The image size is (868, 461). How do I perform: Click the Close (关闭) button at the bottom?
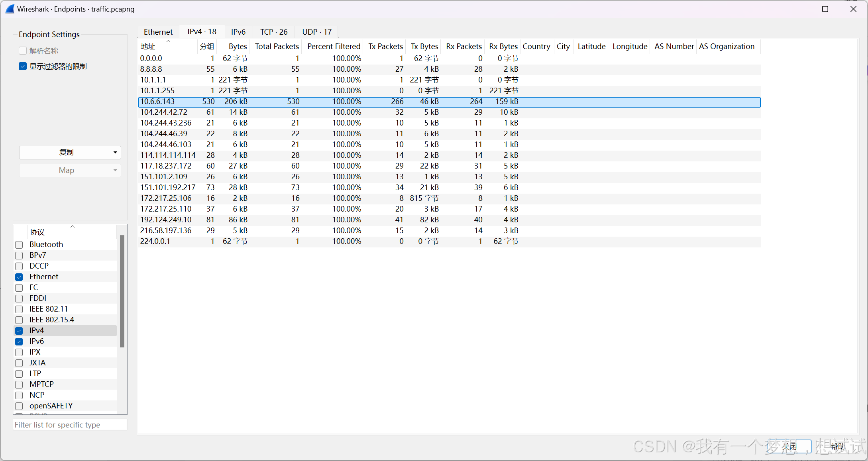[x=789, y=446]
